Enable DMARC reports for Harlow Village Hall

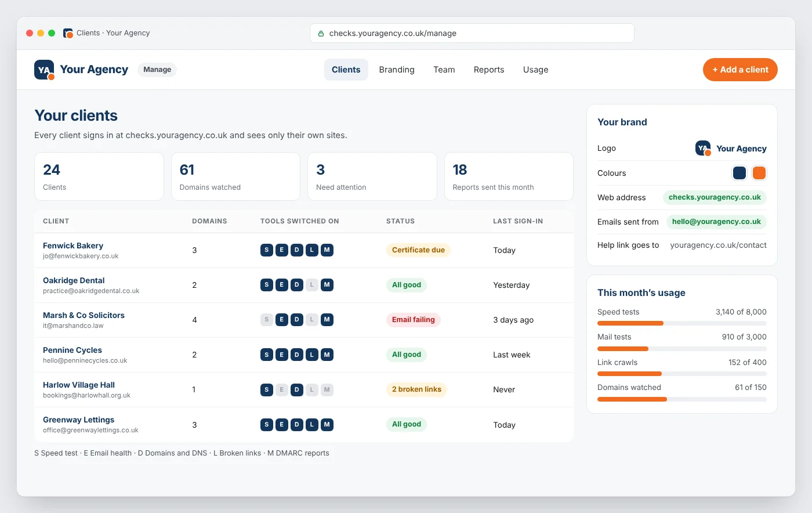click(327, 389)
